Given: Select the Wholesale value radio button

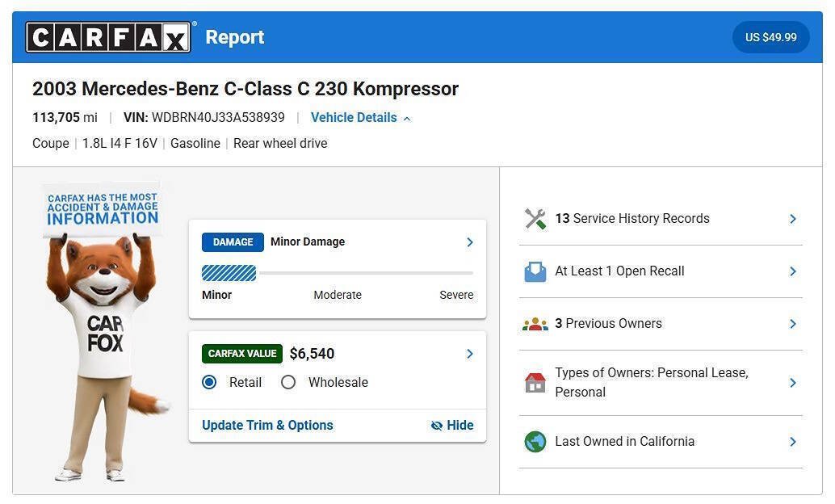Looking at the screenshot, I should tap(288, 382).
